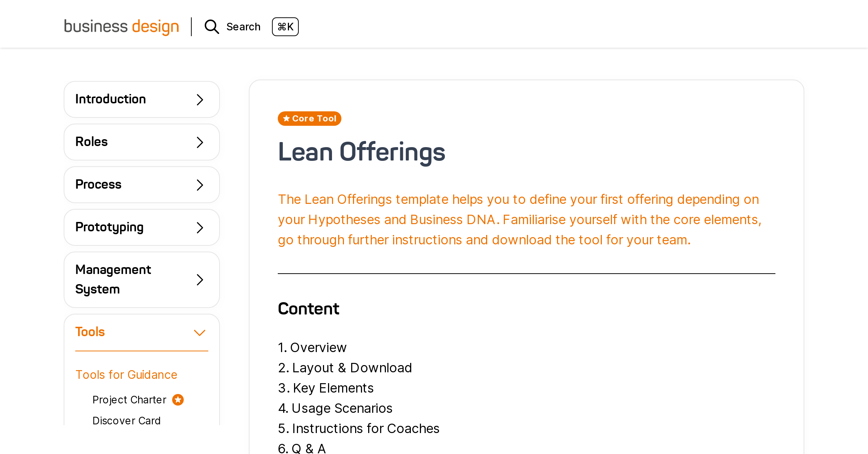
Task: Select Discover Card in the sidebar
Action: pos(126,421)
